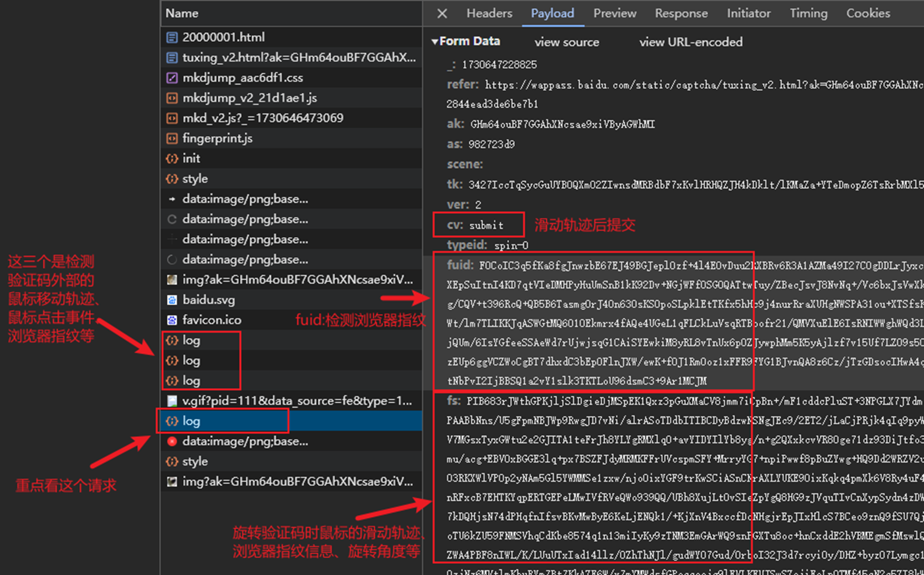Collapse the Form Data section
924x575 pixels.
click(x=435, y=41)
